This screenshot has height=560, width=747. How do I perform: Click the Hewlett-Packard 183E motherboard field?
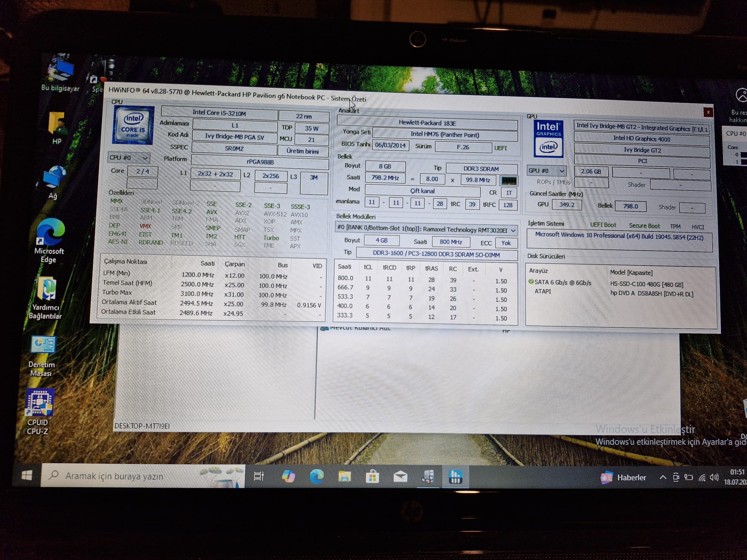427,123
